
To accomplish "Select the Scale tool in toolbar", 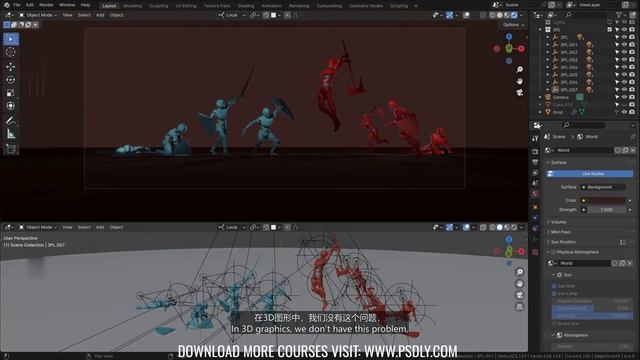I will (11, 93).
